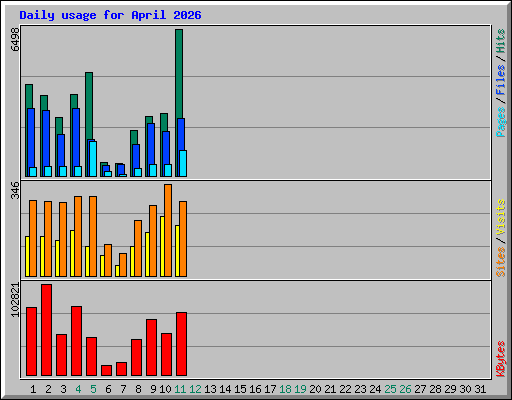Click the green 'Hits' legend label
Screen dimensions: 512x400
coord(501,41)
